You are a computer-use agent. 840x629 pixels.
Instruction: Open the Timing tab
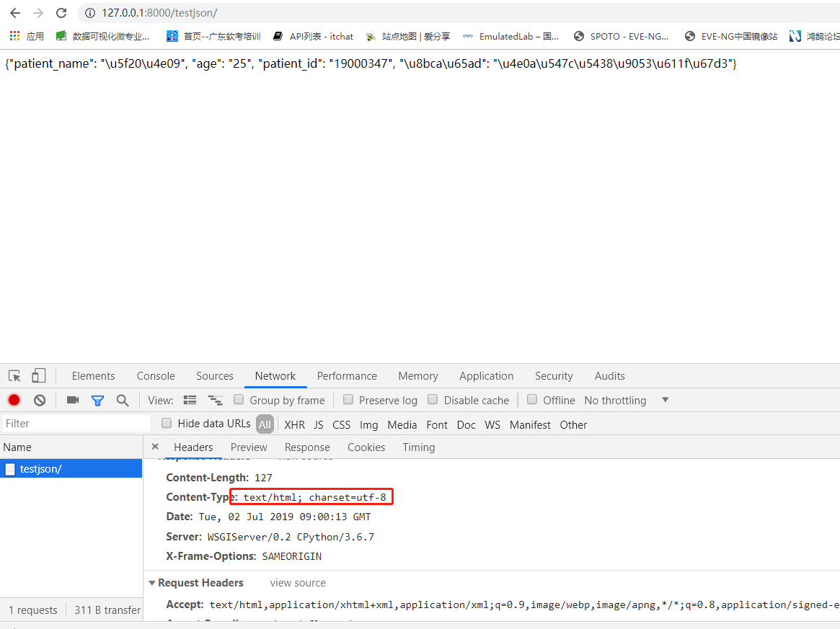point(418,447)
